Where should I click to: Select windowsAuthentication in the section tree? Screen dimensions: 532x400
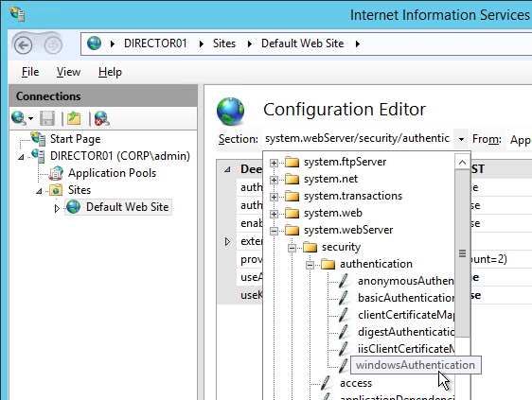(x=416, y=365)
